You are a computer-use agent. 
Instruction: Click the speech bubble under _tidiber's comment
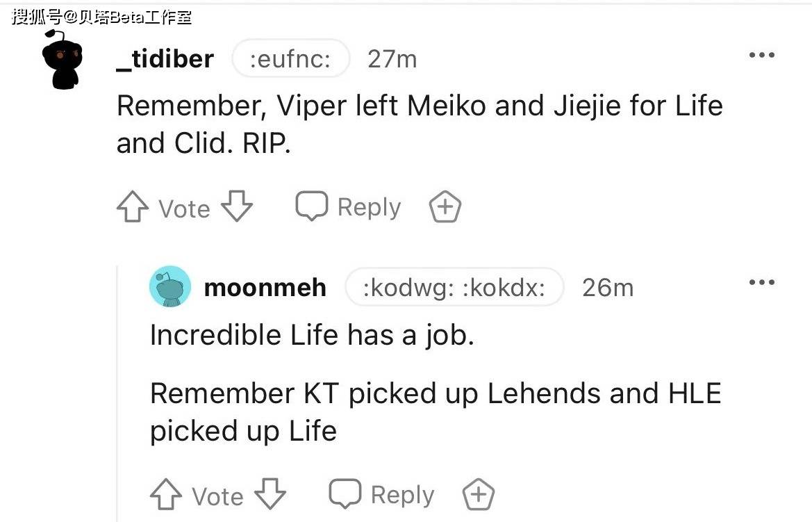click(x=311, y=206)
